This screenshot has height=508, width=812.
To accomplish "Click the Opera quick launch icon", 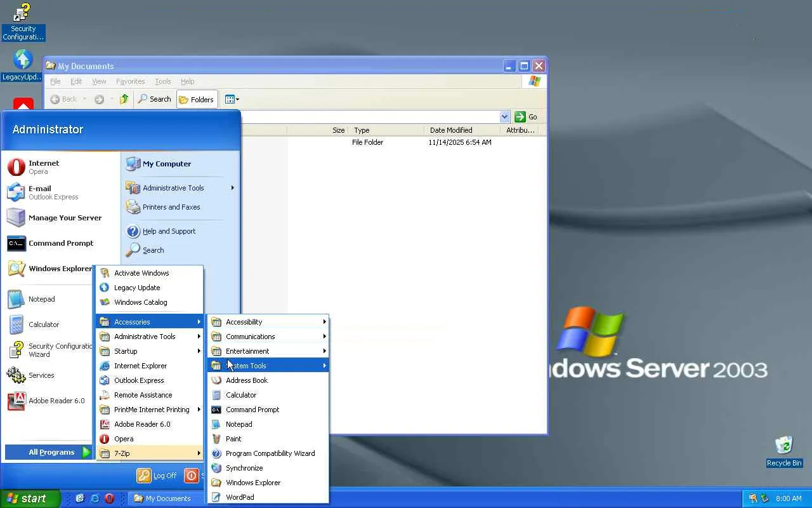I will click(109, 498).
